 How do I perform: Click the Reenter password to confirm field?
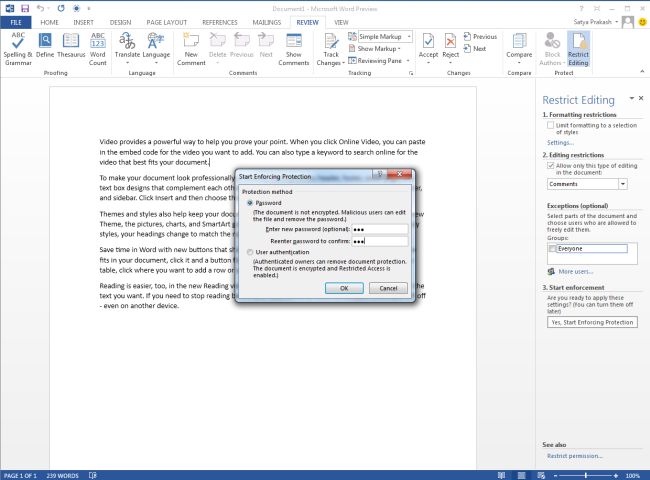click(x=380, y=241)
